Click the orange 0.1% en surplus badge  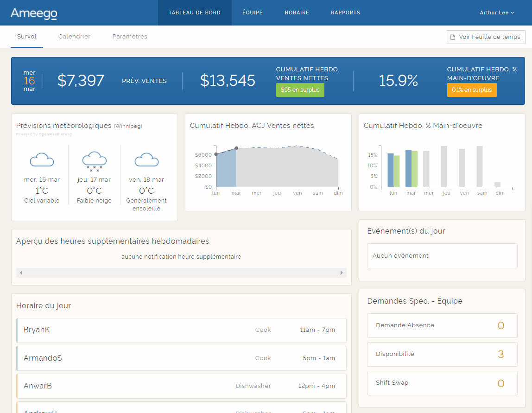coord(471,90)
